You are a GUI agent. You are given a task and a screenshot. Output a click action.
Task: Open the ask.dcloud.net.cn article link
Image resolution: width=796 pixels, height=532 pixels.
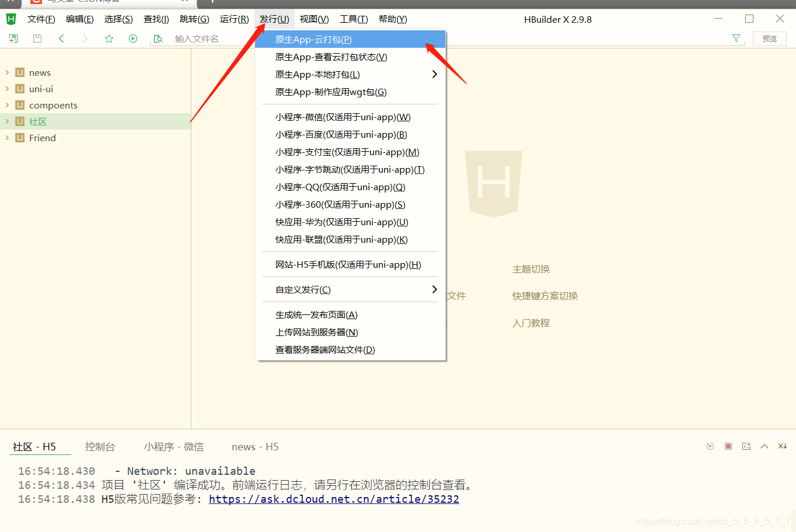click(x=334, y=499)
